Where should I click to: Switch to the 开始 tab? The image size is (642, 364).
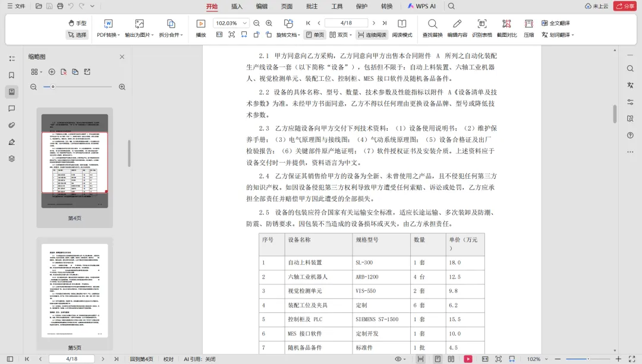(x=212, y=6)
